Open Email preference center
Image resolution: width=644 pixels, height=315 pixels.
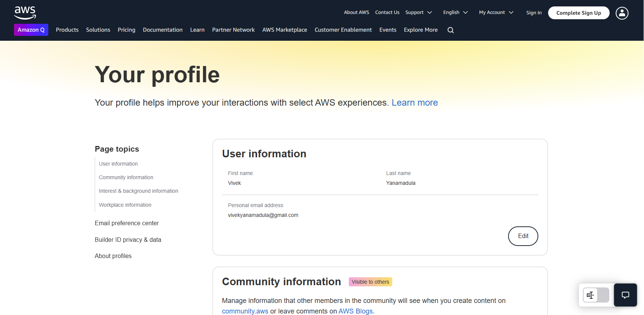pos(127,223)
